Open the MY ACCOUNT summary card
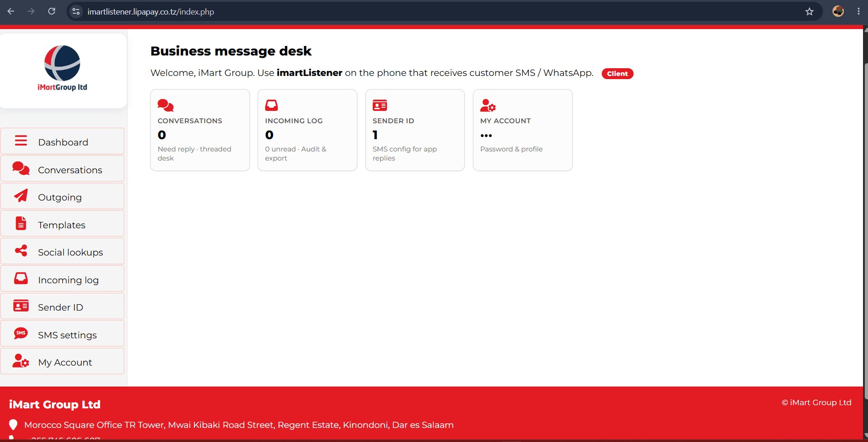Image resolution: width=868 pixels, height=442 pixels. [x=523, y=130]
